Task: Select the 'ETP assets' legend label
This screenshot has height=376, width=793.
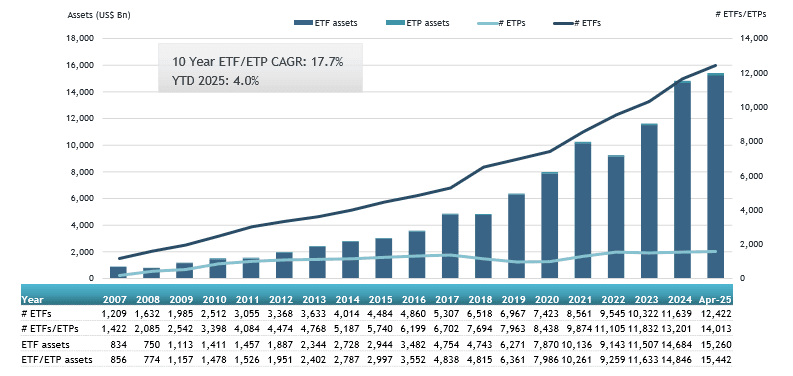Action: (x=428, y=23)
